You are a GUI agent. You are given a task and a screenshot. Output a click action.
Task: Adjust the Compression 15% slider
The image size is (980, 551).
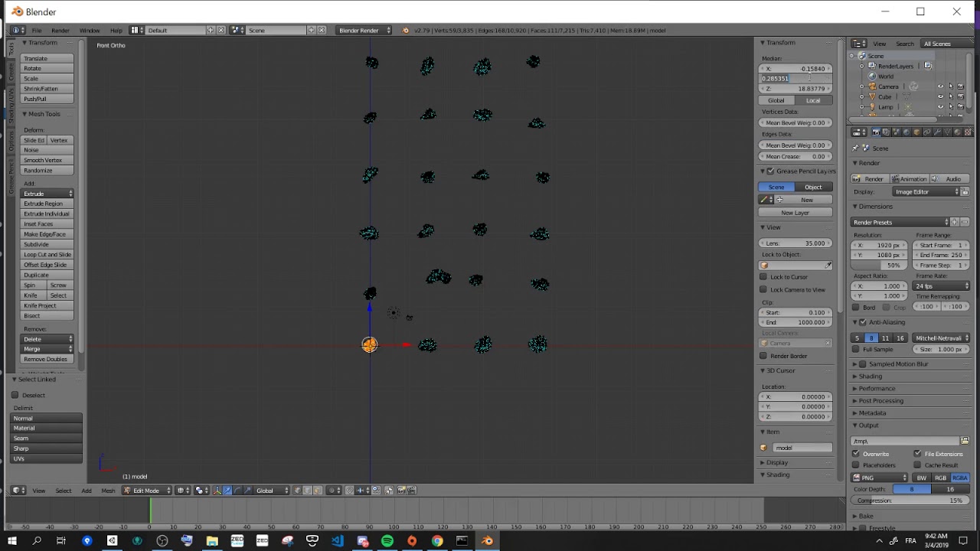pyautogui.click(x=910, y=500)
